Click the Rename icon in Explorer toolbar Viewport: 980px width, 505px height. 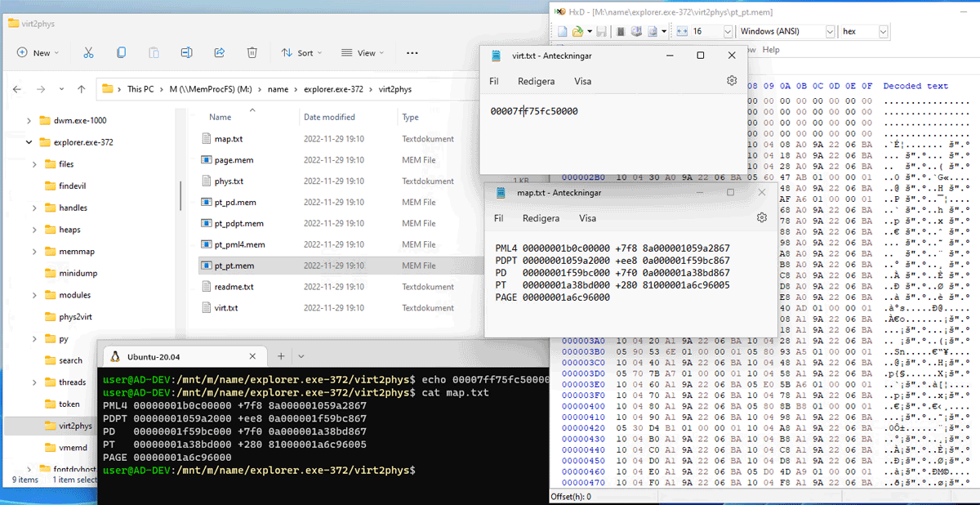(186, 52)
